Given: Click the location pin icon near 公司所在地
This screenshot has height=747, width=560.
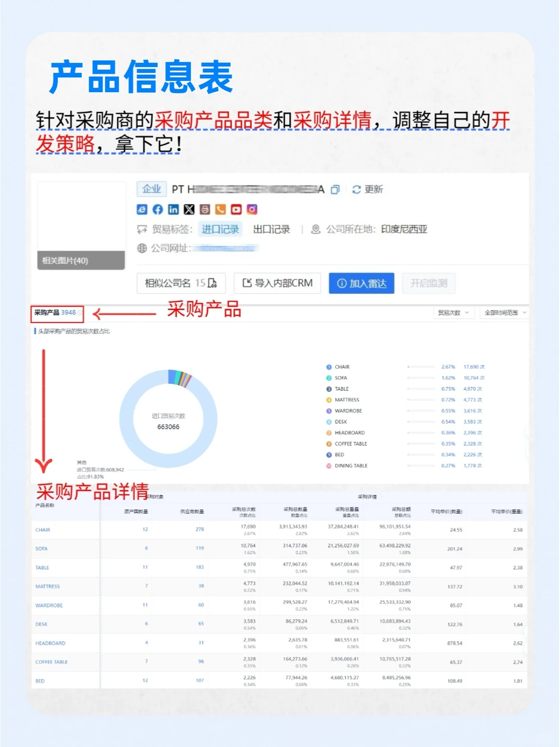Looking at the screenshot, I should click(x=315, y=229).
